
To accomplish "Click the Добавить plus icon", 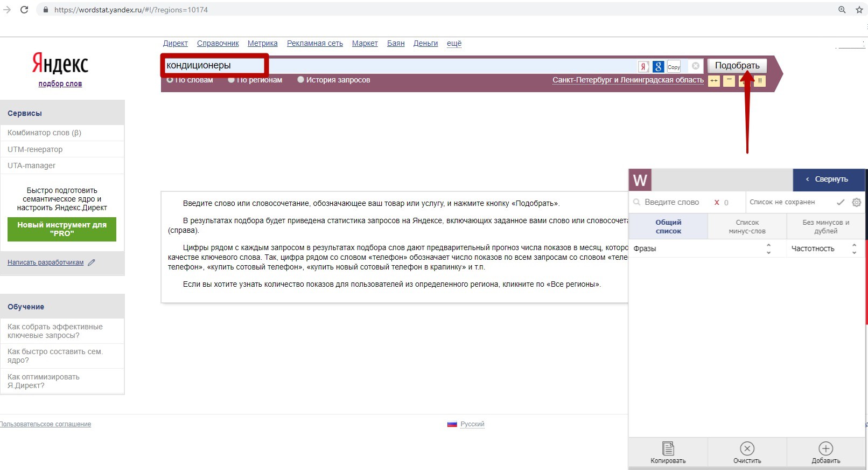I will 826,448.
